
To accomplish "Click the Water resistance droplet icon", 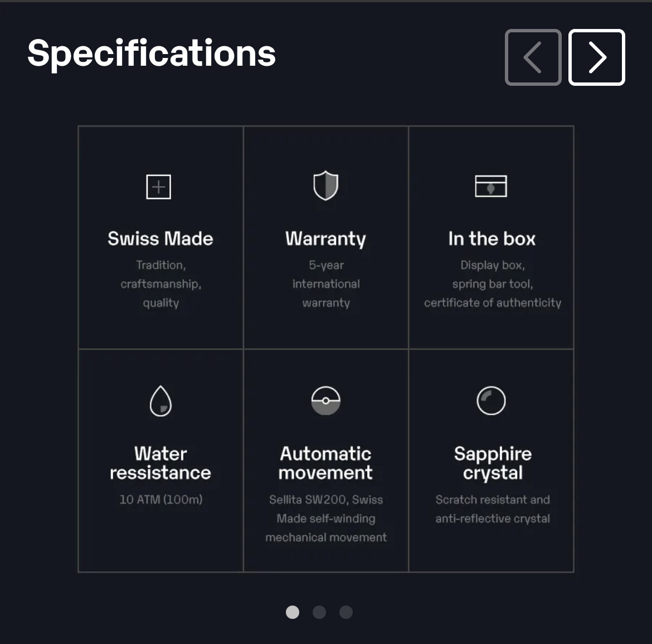I will [x=160, y=401].
